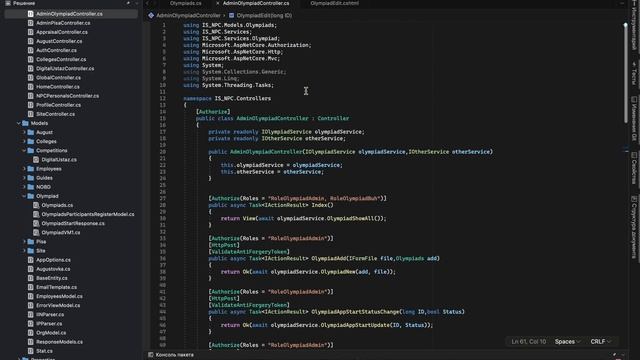This screenshot has width=640, height=360.
Task: Open OlympiadsParticipantsRegisterModel.cs file
Action: coord(88,214)
